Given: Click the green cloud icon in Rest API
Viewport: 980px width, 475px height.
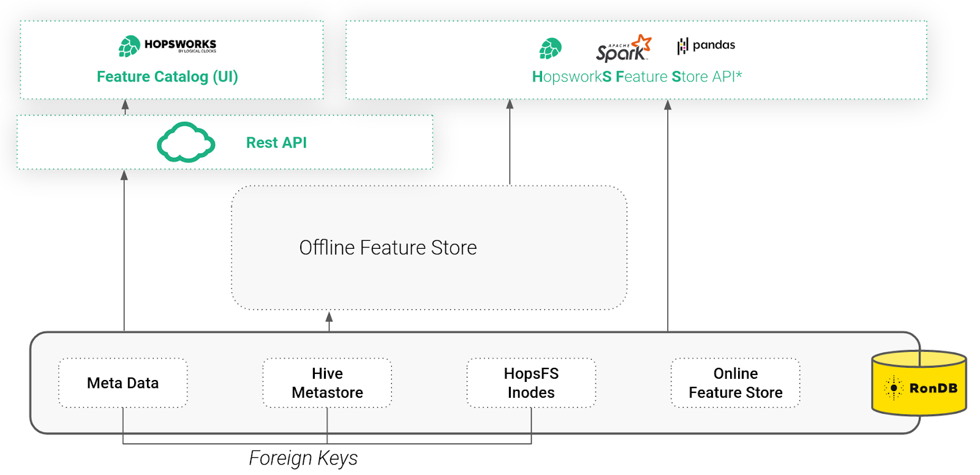Looking at the screenshot, I should pyautogui.click(x=186, y=142).
